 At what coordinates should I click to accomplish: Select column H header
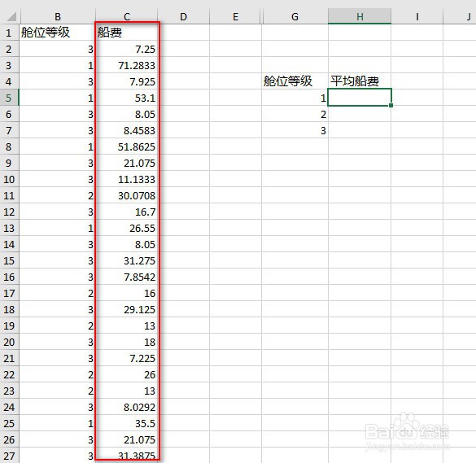[x=360, y=16]
